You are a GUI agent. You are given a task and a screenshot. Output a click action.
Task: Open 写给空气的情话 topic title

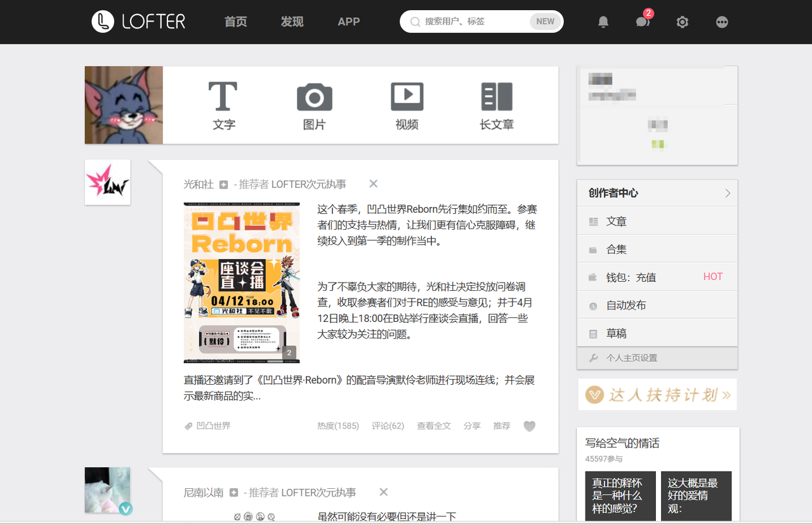point(622,443)
